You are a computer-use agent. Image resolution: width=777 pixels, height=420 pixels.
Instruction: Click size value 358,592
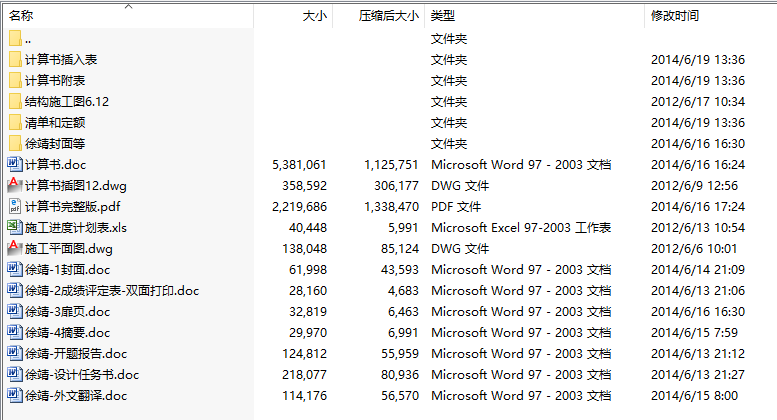pyautogui.click(x=304, y=186)
